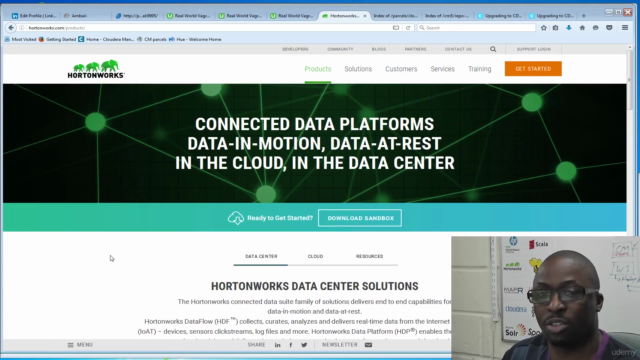The height and width of the screenshot is (360, 640).
Task: Open the footer MENU hamburger icon
Action: tap(70, 345)
